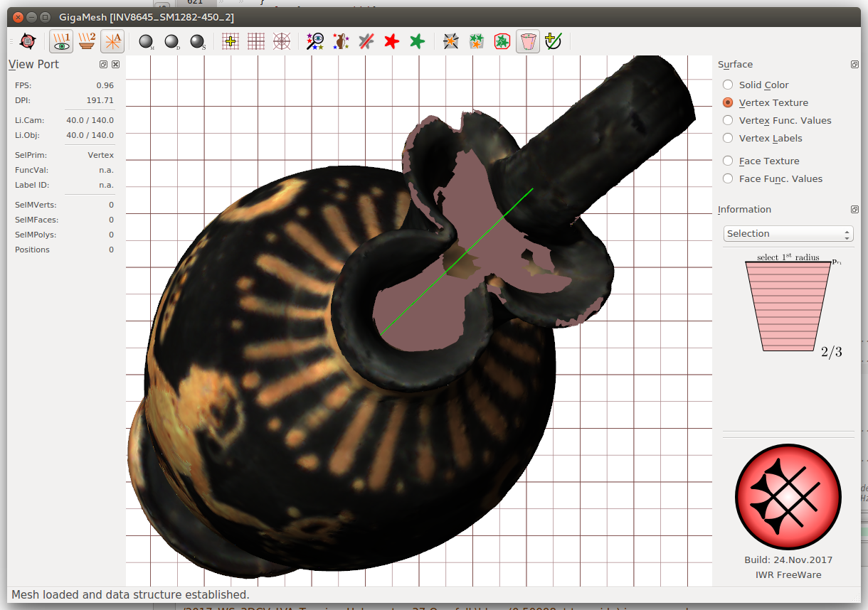Click orange star on dark background icon
This screenshot has width=868, height=610.
click(x=450, y=42)
